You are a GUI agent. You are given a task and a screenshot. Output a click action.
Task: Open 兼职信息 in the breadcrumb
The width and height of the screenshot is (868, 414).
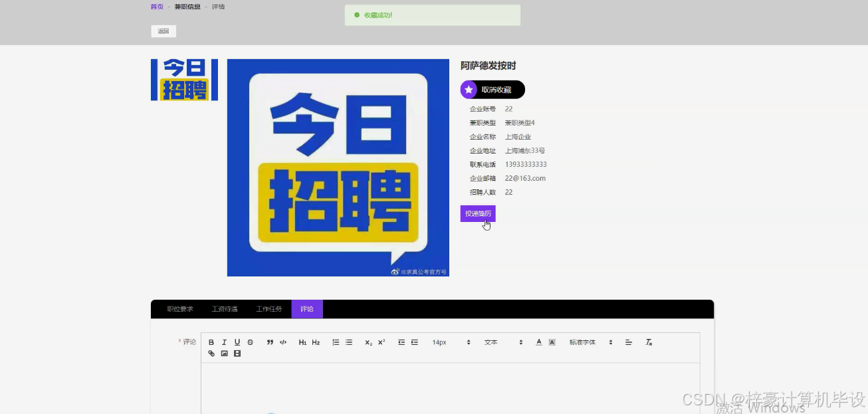point(187,7)
